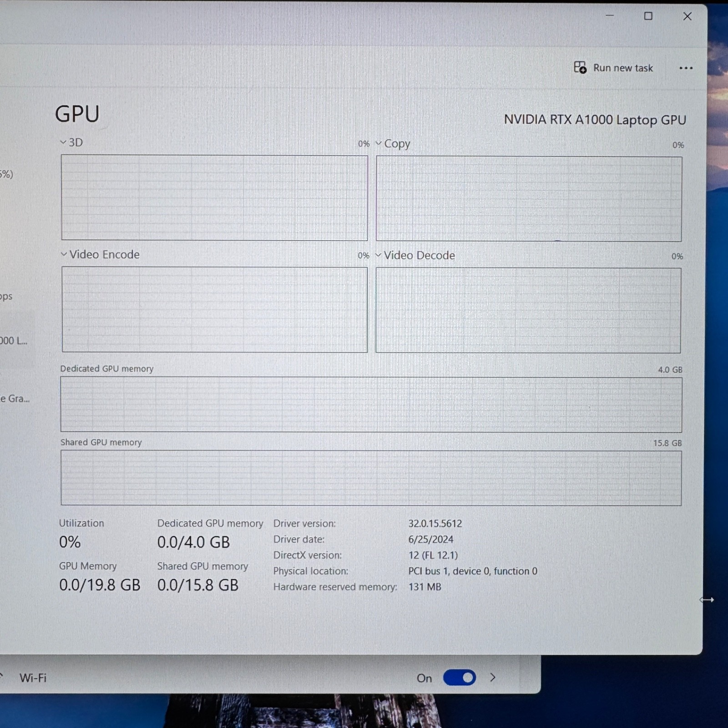Click the Video Encode usage graph
The height and width of the screenshot is (728, 728).
click(x=214, y=309)
